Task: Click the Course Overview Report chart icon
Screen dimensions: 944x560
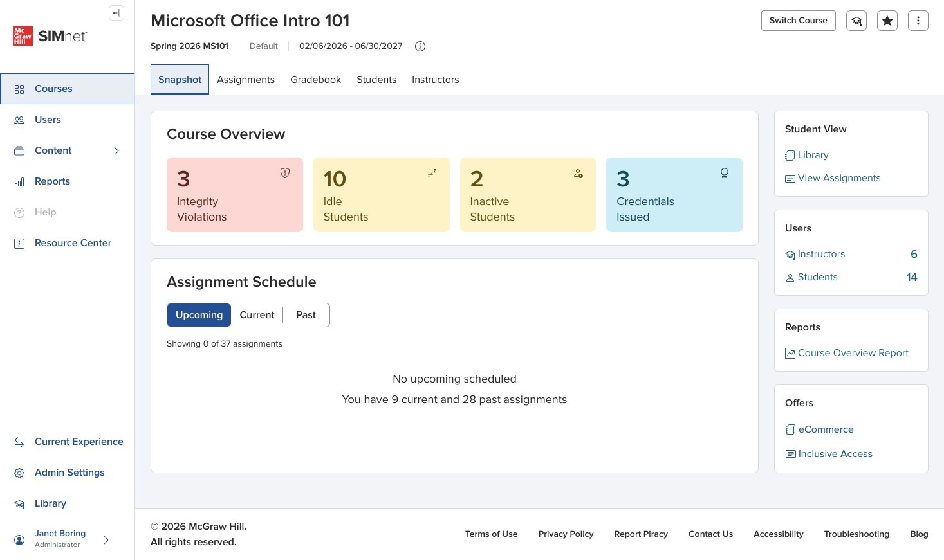Action: [790, 354]
